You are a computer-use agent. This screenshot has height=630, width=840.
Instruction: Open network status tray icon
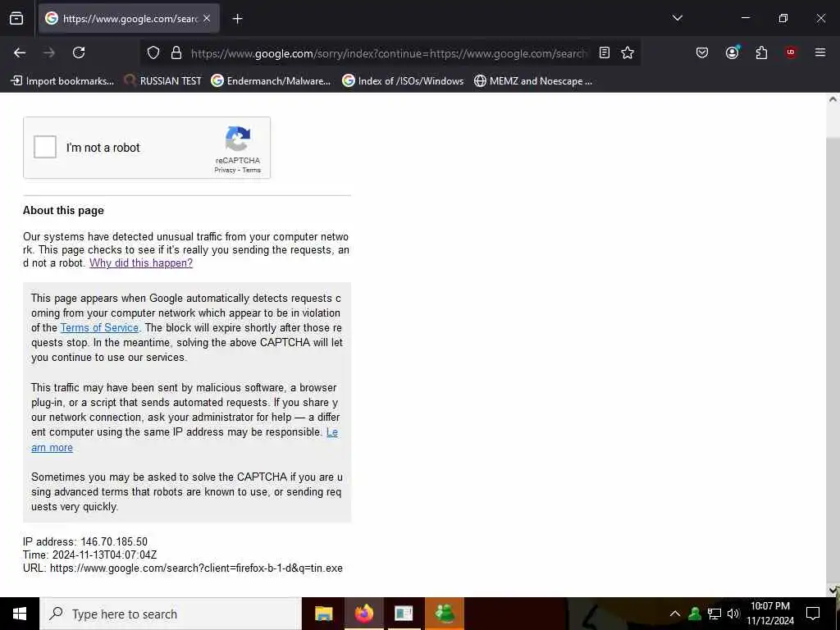pyautogui.click(x=714, y=614)
